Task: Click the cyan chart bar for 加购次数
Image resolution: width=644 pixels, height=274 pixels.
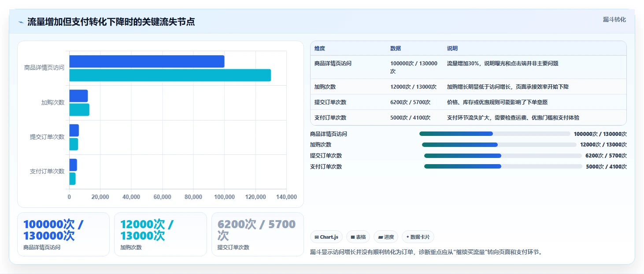Action: tap(79, 109)
